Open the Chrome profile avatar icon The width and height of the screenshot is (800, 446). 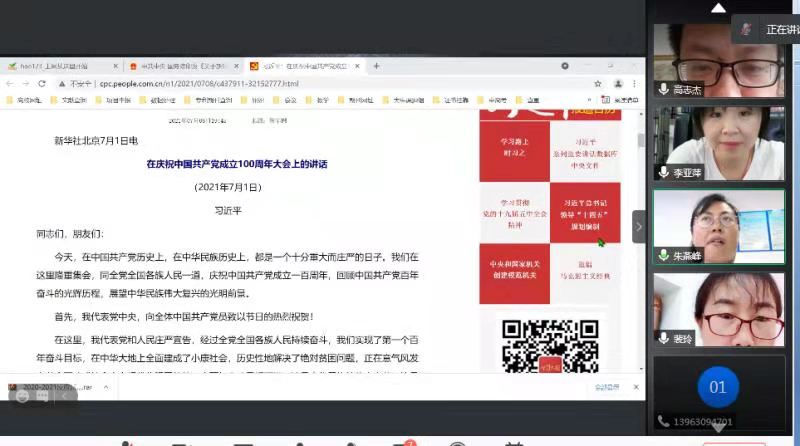click(x=618, y=84)
